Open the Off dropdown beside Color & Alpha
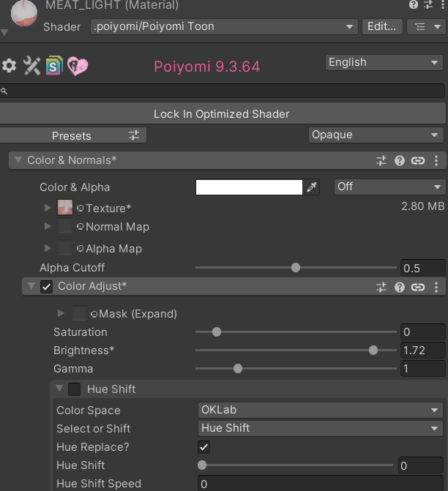The height and width of the screenshot is (491, 448). point(389,187)
